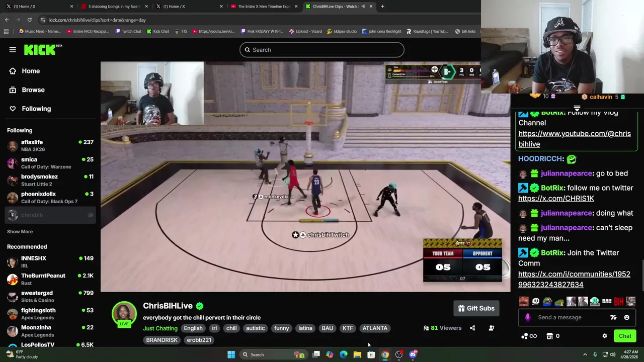The height and width of the screenshot is (362, 644).
Task: Open channel points infinity icon
Action: (x=529, y=336)
